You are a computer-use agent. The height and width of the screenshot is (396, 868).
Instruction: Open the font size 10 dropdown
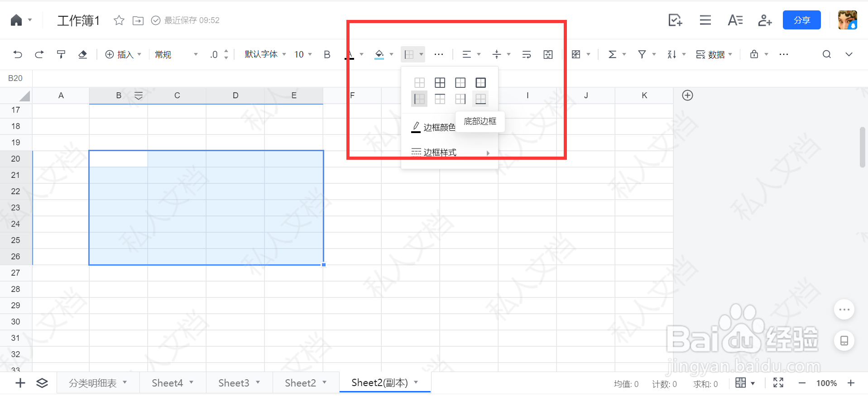[303, 54]
